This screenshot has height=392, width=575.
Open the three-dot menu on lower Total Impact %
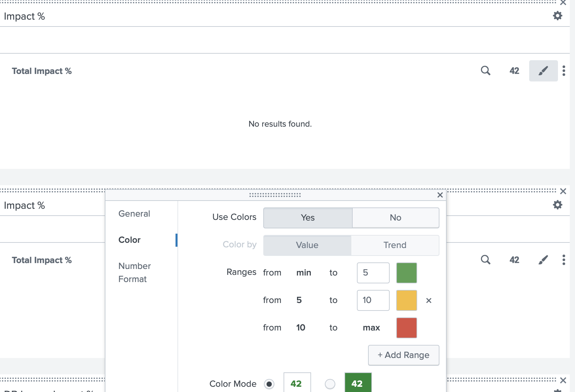point(564,260)
